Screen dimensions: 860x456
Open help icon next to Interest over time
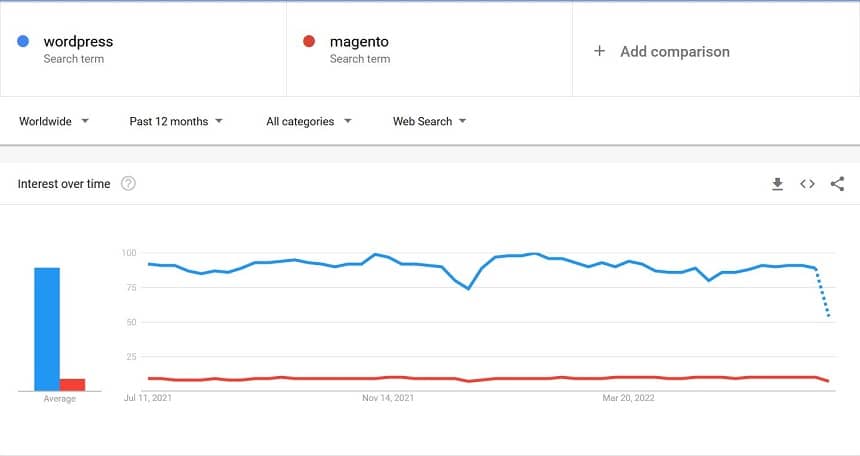click(x=128, y=183)
